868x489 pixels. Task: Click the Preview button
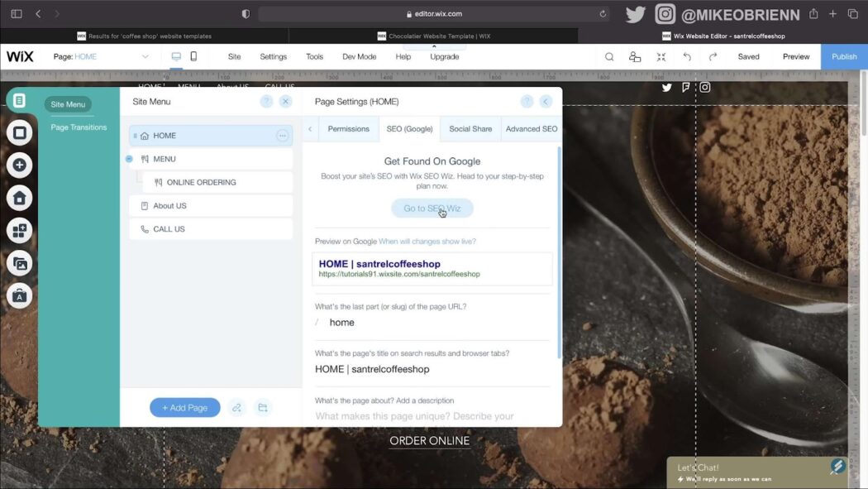click(796, 56)
